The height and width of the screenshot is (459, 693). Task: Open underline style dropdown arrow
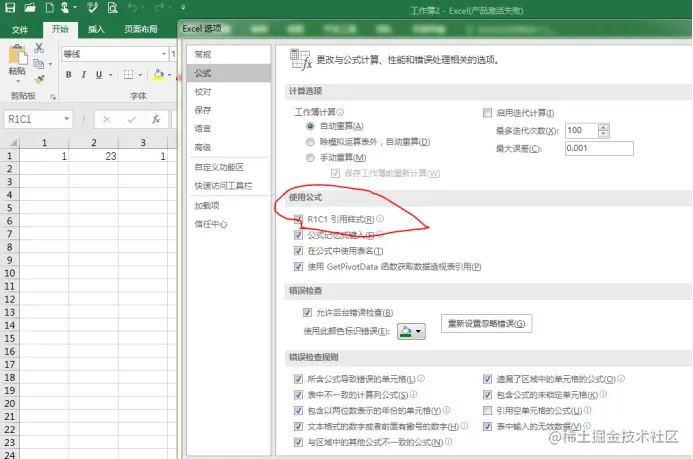110,75
